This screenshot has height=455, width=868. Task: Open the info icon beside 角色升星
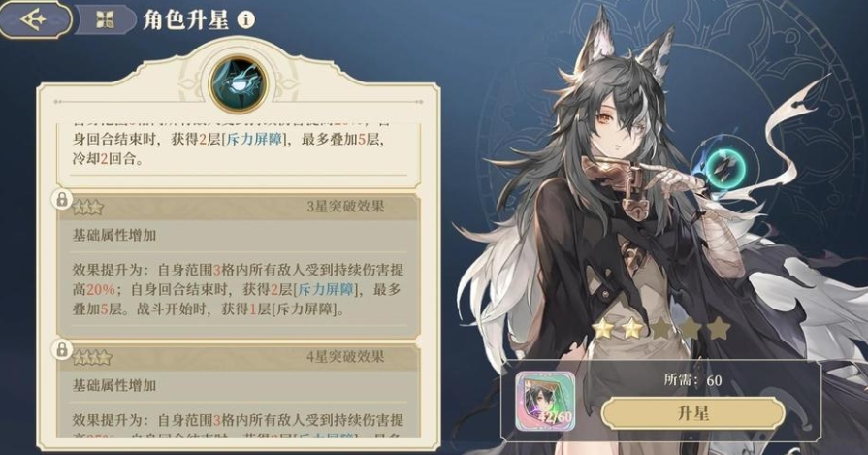(x=245, y=20)
